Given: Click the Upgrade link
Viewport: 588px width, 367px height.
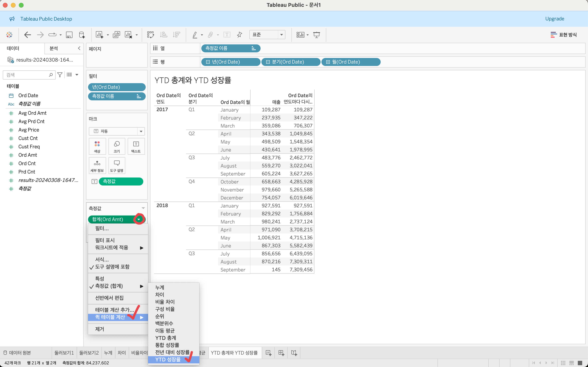Looking at the screenshot, I should [554, 19].
